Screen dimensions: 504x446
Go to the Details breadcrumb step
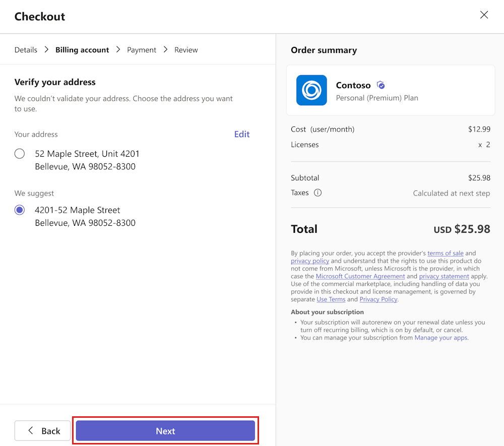coord(26,50)
